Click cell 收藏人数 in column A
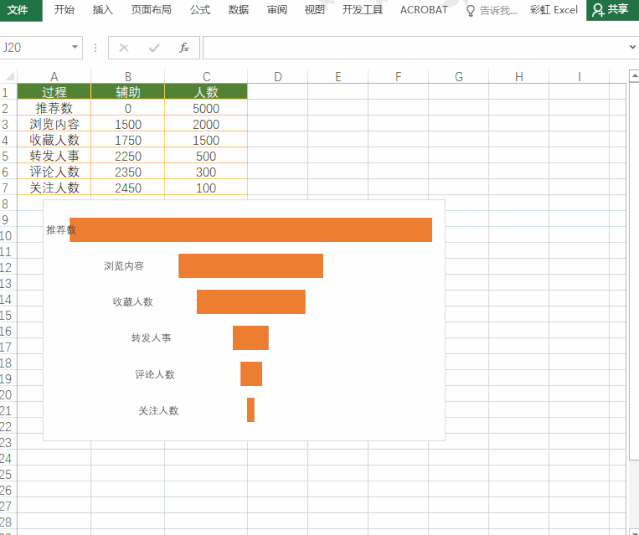The image size is (639, 535). pyautogui.click(x=54, y=140)
